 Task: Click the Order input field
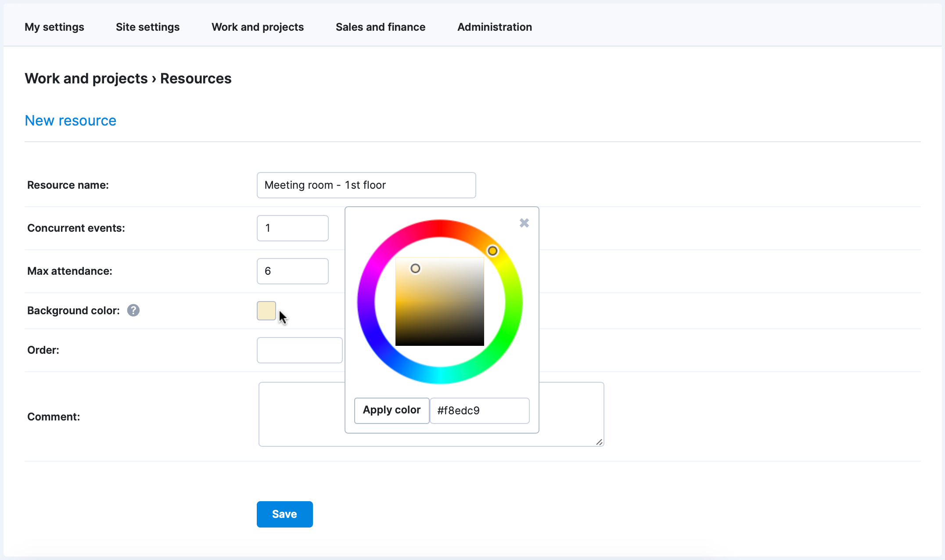(299, 350)
